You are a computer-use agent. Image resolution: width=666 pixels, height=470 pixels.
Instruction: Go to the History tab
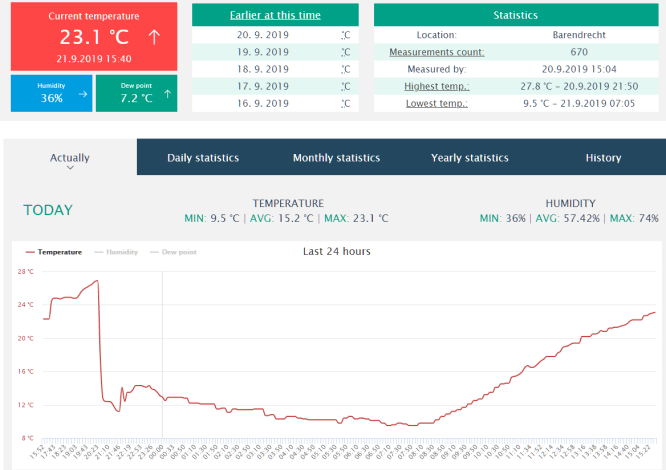[603, 158]
